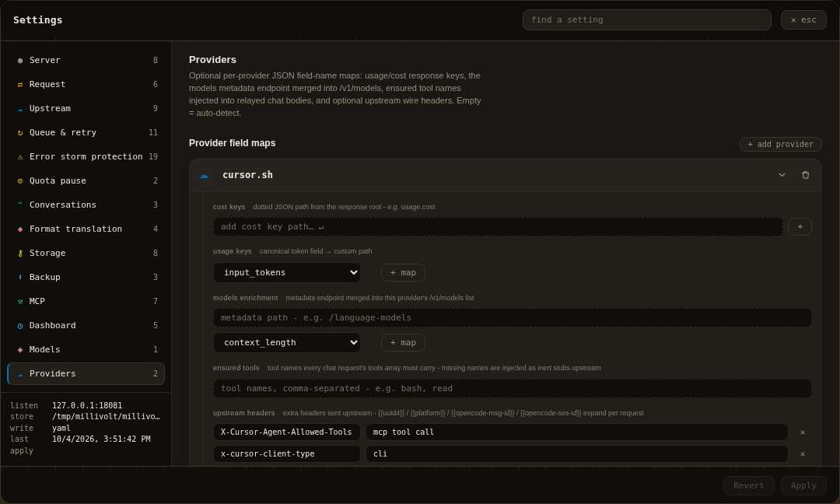Click the cursor.sh provider name

(x=247, y=175)
